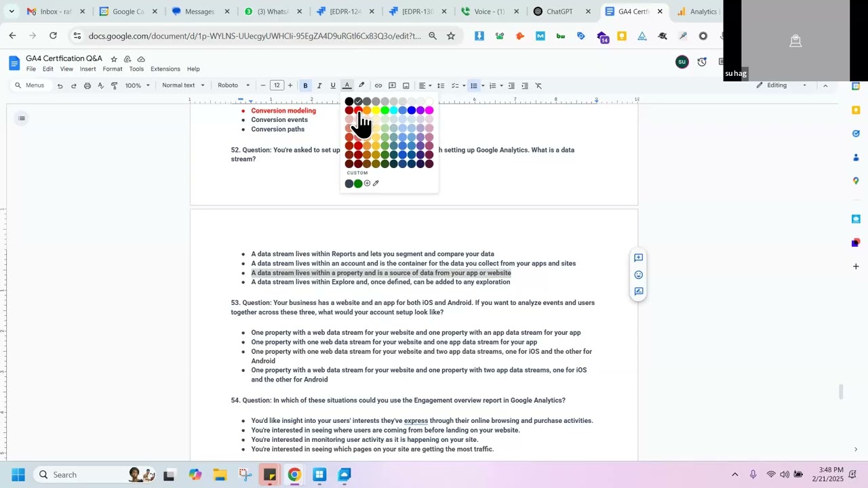Open the zoom 100% dropdown

[137, 85]
